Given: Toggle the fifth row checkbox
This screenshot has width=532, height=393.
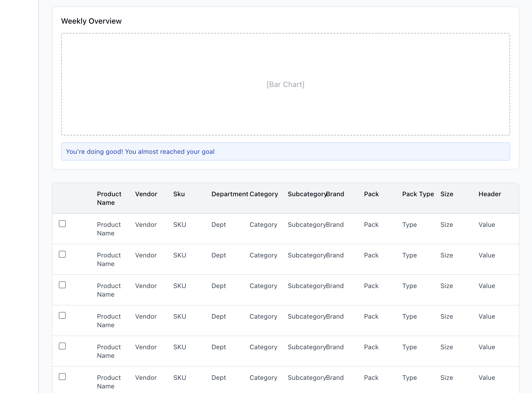Looking at the screenshot, I should (x=62, y=346).
